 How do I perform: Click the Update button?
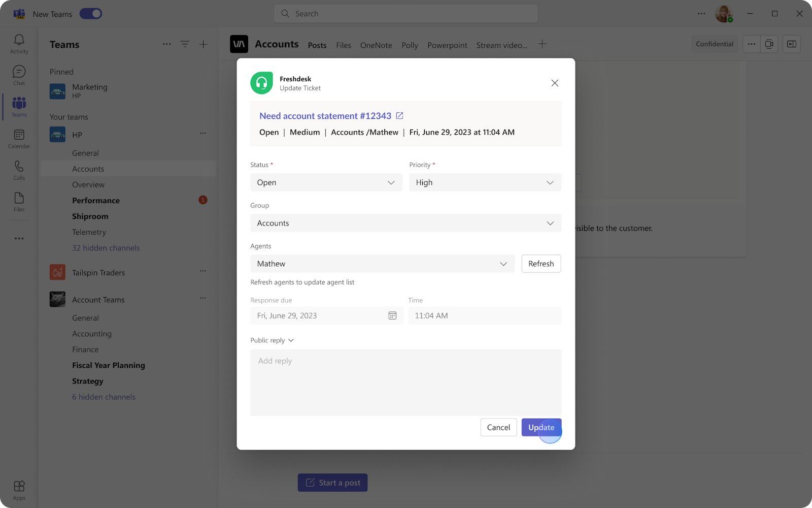coord(542,427)
